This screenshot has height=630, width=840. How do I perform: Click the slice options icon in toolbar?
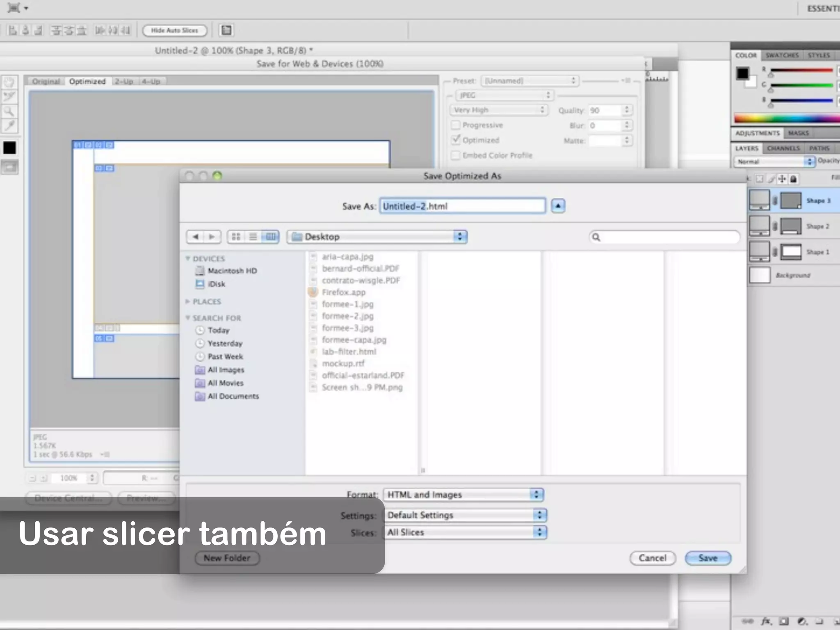click(x=226, y=30)
